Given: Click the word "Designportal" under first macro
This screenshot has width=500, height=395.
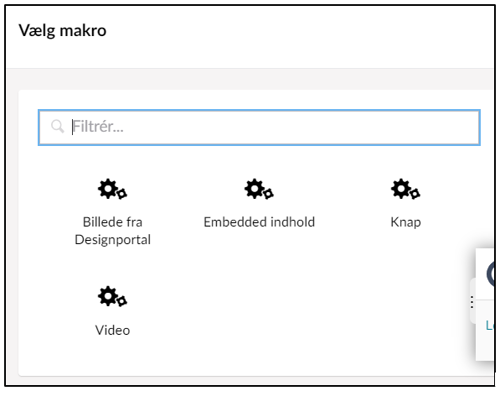Looking at the screenshot, I should click(x=113, y=240).
